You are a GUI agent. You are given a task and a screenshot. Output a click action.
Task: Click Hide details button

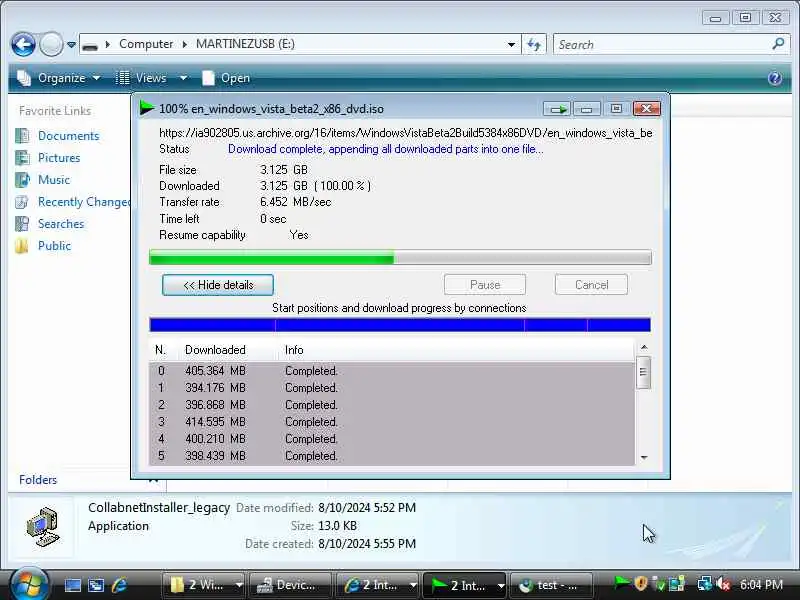click(218, 285)
